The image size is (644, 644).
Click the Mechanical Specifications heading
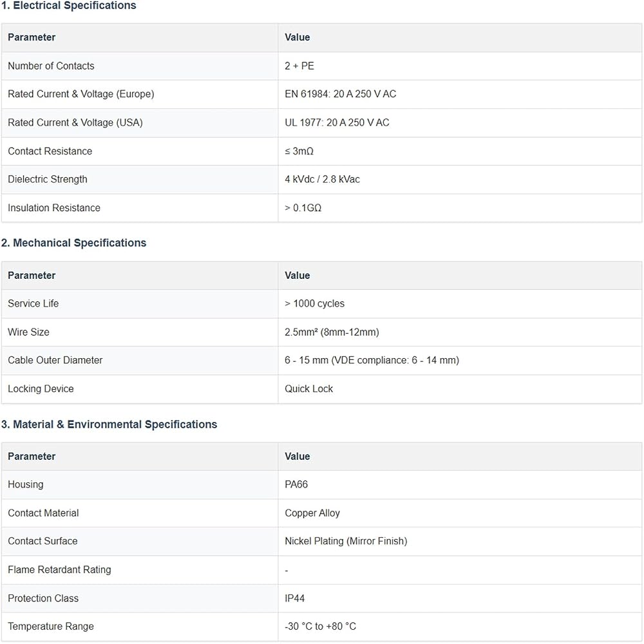[x=73, y=243]
